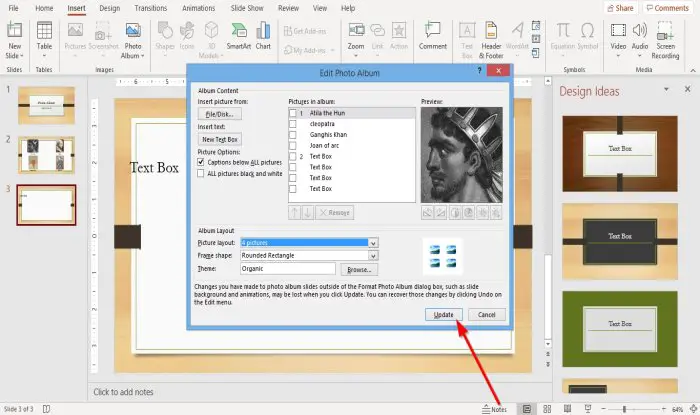Screen dimensions: 700x415
Task: Open the Frame shape dropdown
Action: tap(373, 256)
